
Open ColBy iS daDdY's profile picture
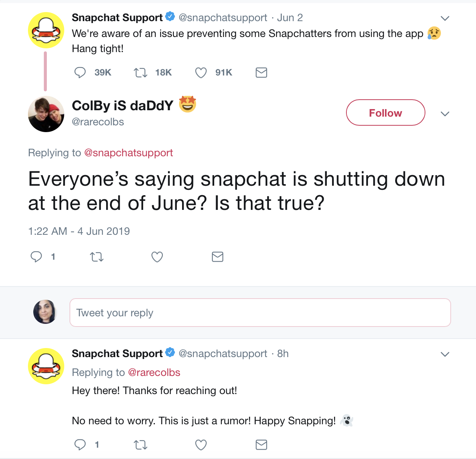46,114
